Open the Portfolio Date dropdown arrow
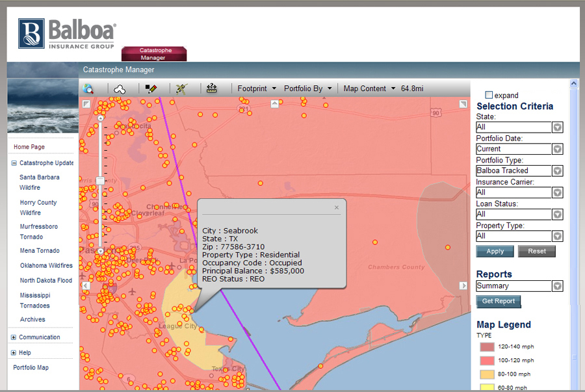This screenshot has width=585, height=392. [x=558, y=149]
